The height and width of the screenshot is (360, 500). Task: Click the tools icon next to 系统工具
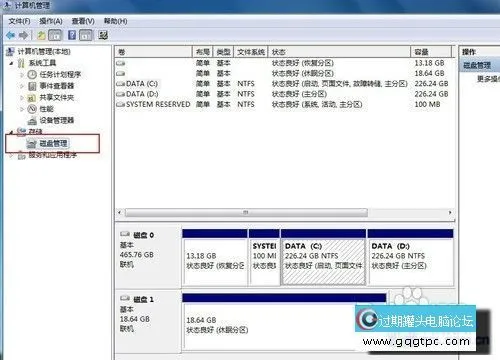[22, 63]
